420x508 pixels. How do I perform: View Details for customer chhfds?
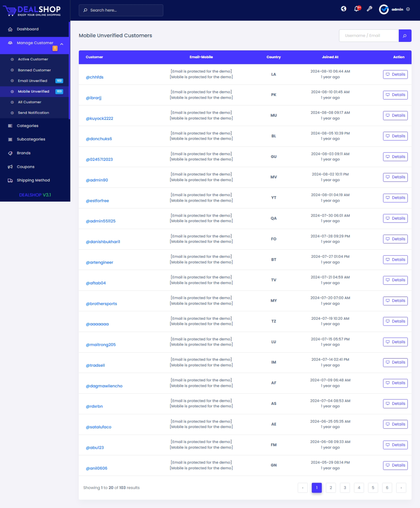pos(395,75)
